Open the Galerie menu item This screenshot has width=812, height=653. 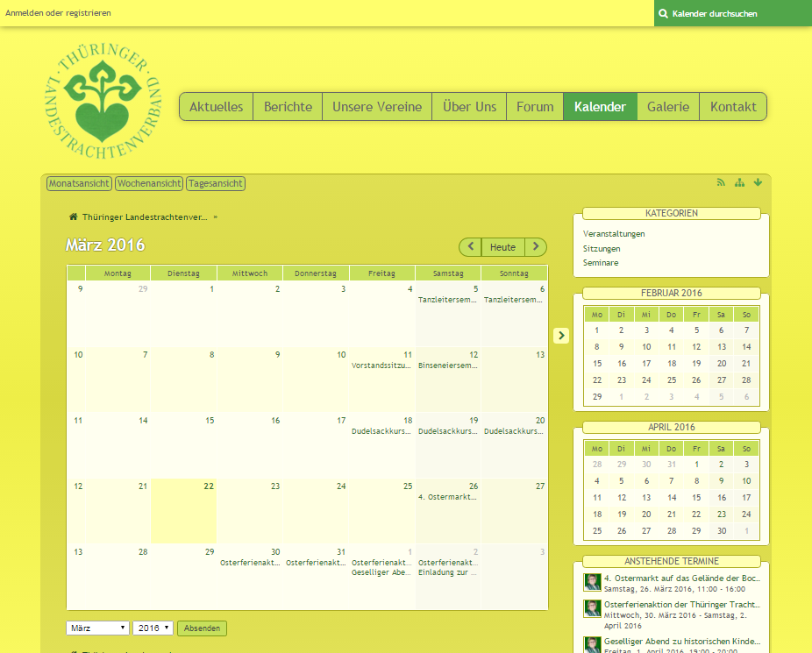point(668,107)
